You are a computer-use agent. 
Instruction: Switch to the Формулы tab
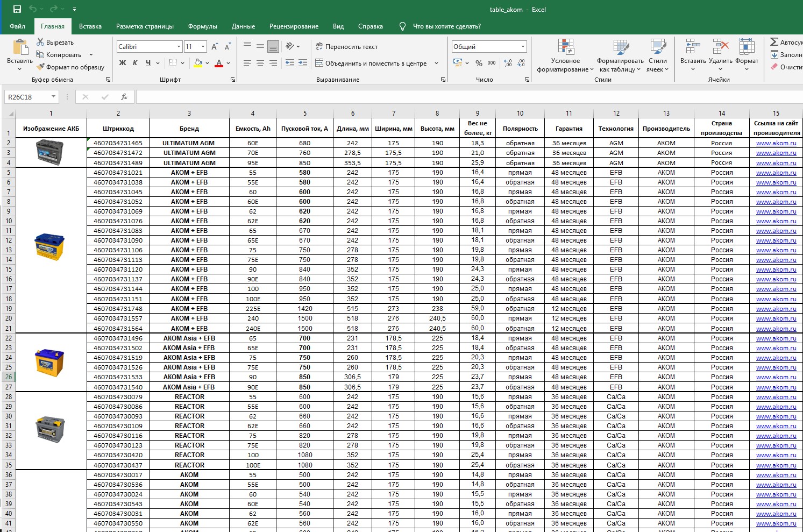[x=203, y=26]
